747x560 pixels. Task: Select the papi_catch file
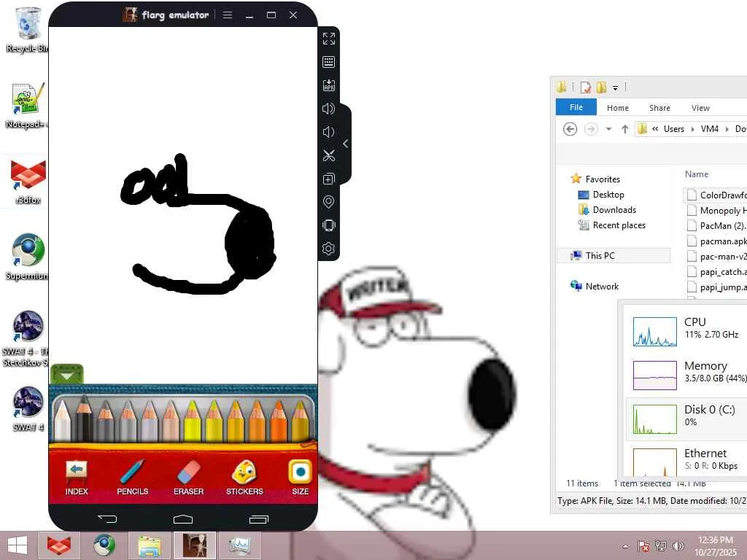(716, 271)
